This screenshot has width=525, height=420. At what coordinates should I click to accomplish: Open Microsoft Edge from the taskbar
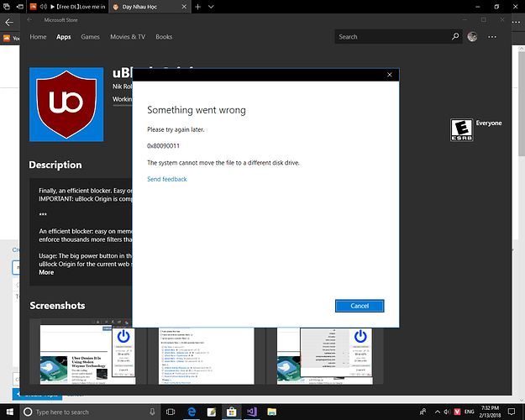(x=192, y=412)
